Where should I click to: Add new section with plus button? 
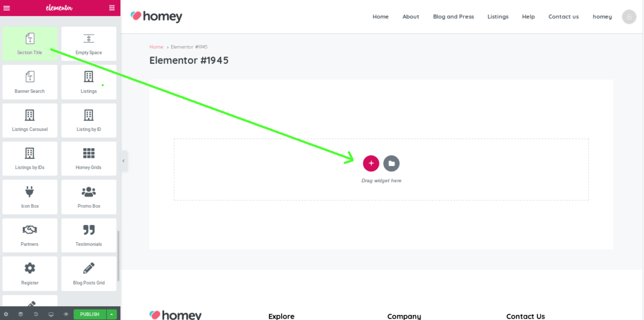(371, 163)
